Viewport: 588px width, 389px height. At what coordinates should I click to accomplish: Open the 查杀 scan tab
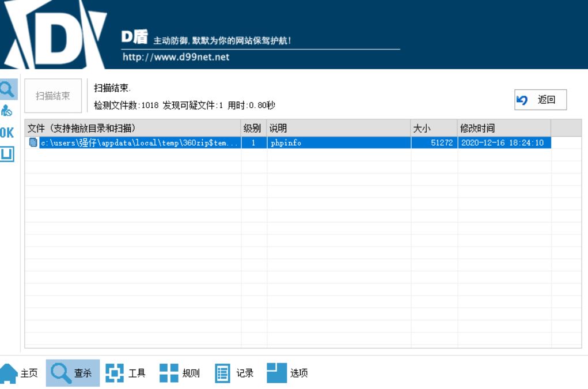72,373
